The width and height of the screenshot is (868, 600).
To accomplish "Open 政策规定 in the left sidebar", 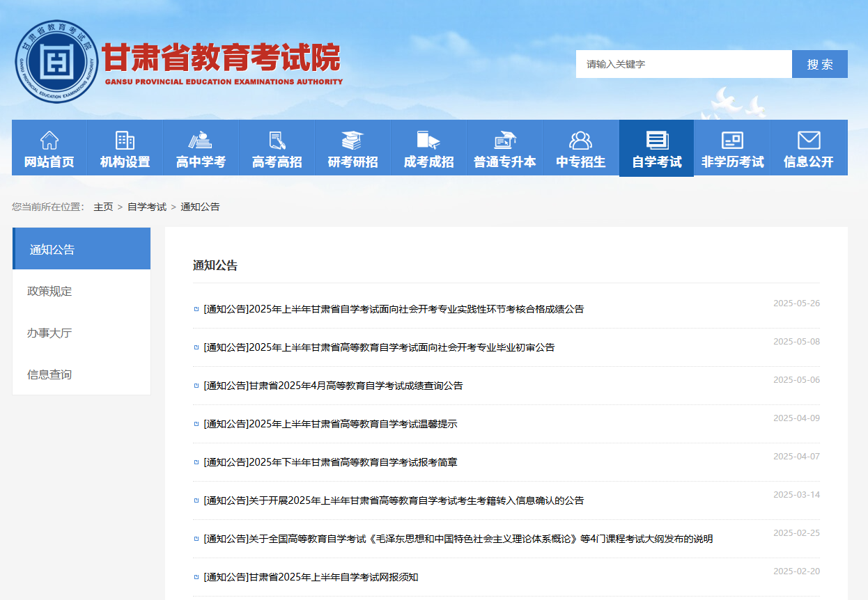I will pos(49,291).
